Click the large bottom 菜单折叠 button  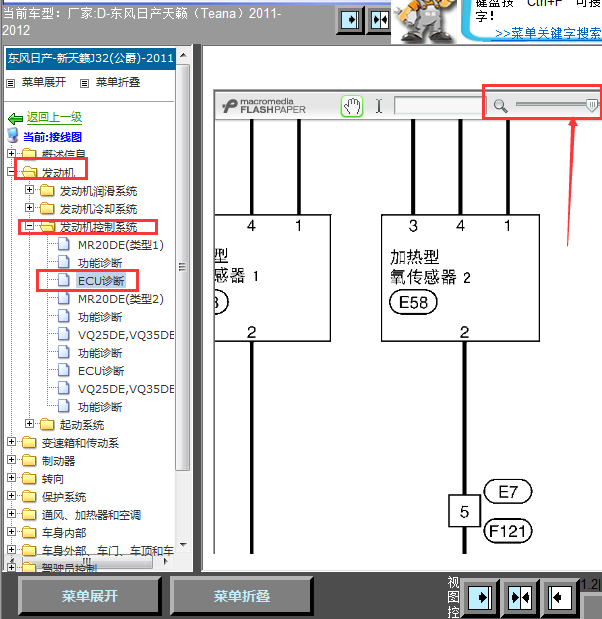click(242, 596)
